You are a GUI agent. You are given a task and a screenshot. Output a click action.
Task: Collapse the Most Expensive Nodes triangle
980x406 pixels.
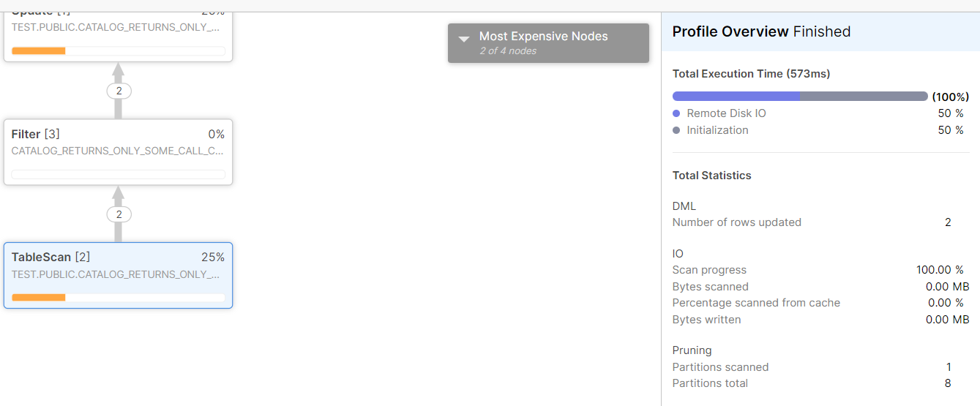[x=463, y=40]
